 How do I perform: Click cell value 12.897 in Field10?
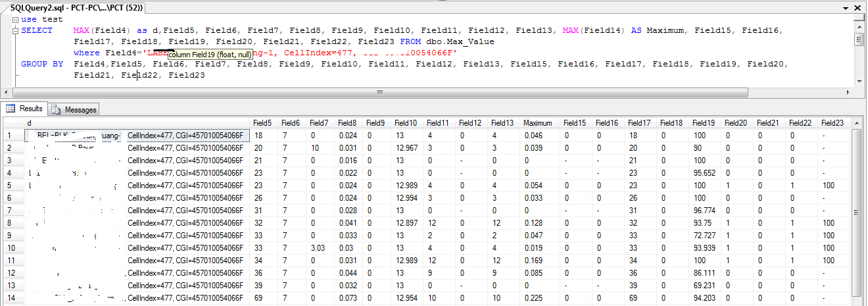tap(408, 223)
